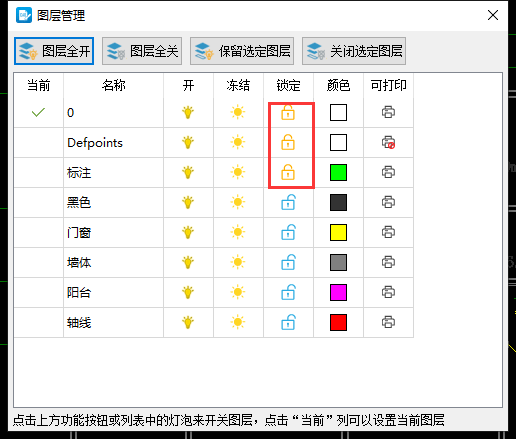Screen dimensions: 516x439
Task: Click the magenta swatch for 阳台 layer
Action: click(338, 292)
